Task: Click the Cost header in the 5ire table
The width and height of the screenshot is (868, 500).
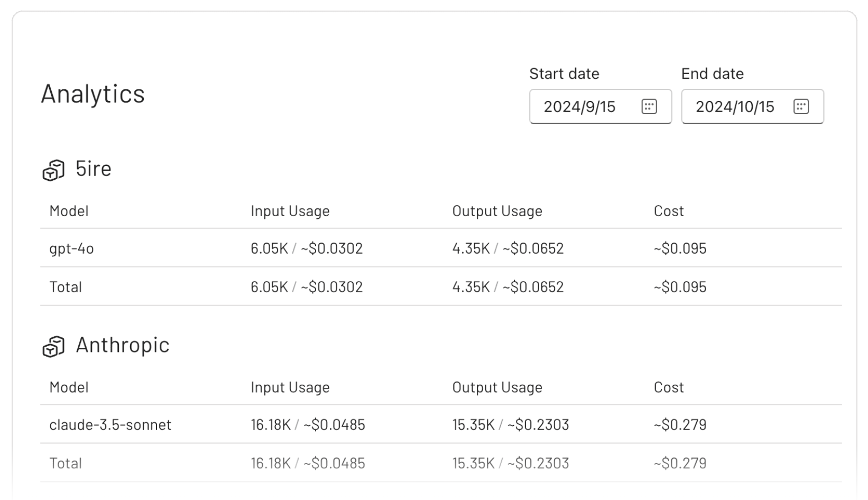Action: click(668, 210)
